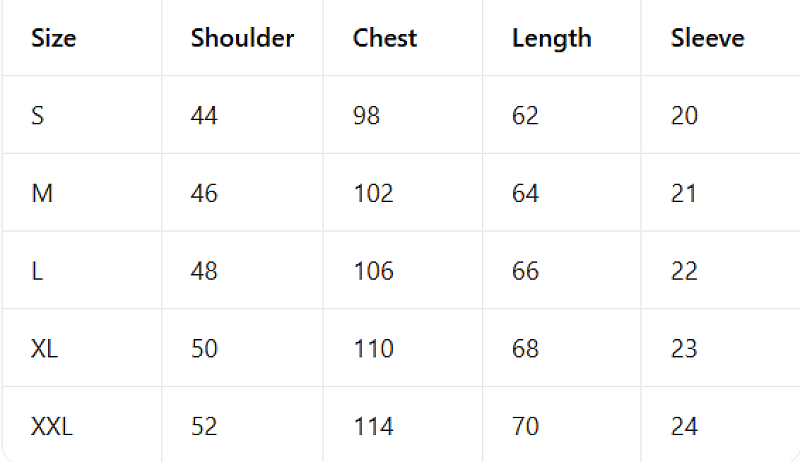800x462 pixels.
Task: Click the Size column header
Action: (54, 38)
